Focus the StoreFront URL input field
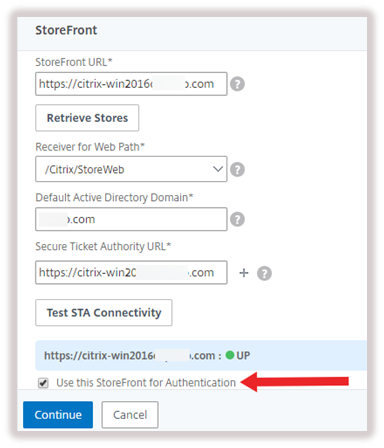 (131, 84)
